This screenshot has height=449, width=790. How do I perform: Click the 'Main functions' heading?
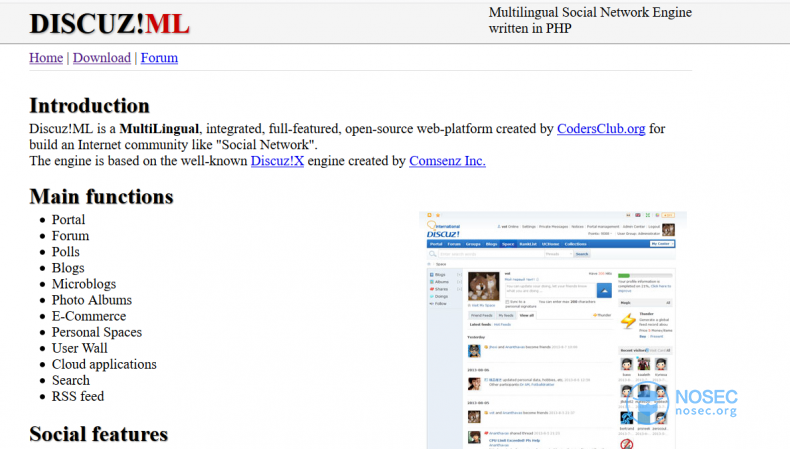click(x=101, y=197)
